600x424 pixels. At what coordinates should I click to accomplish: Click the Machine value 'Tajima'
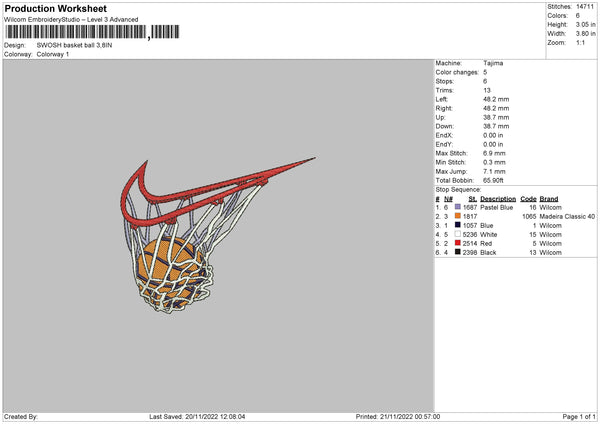pos(493,63)
